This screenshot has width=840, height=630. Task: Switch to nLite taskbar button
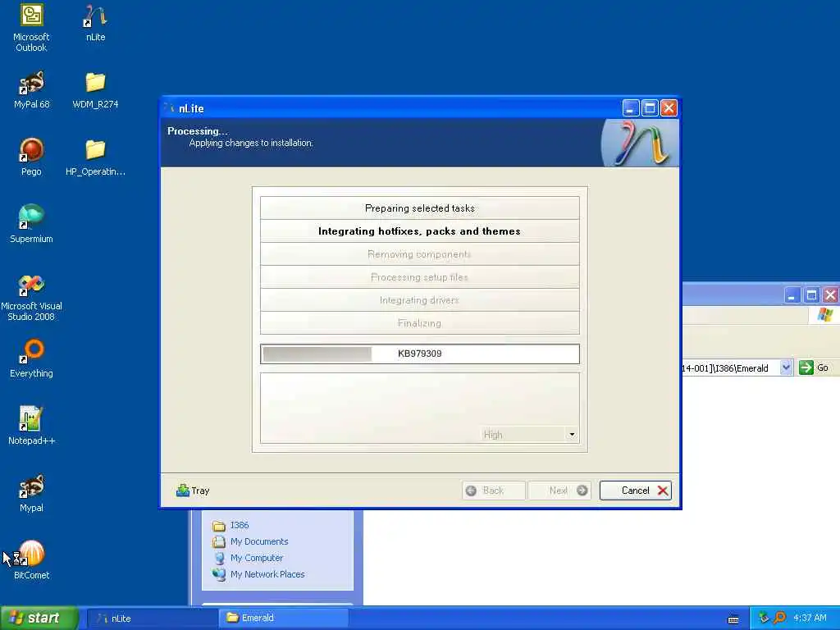(152, 619)
